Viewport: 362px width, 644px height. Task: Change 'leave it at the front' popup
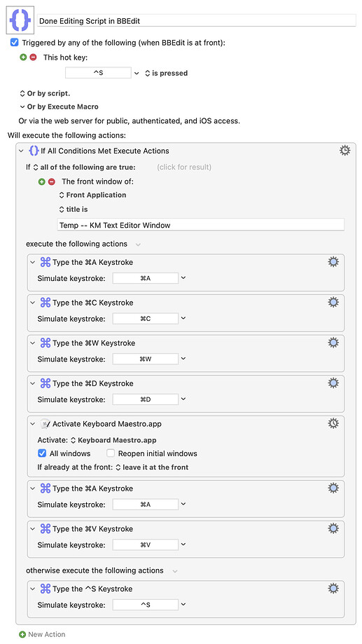[x=152, y=467]
